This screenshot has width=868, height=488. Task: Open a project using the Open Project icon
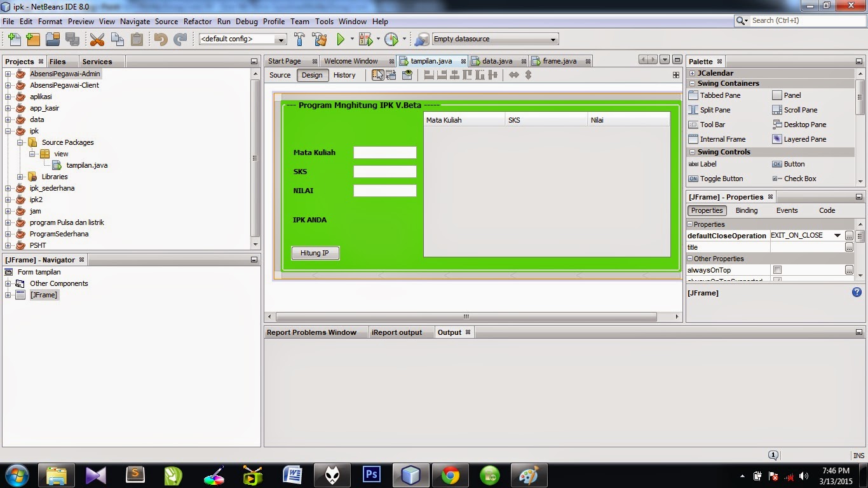(x=53, y=39)
